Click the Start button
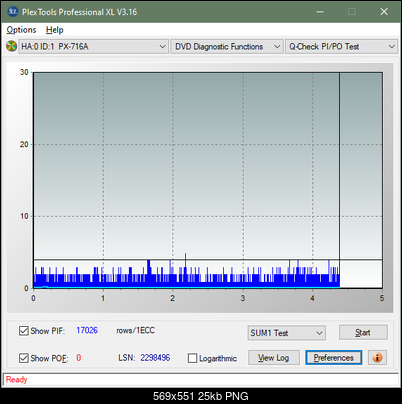Screen dimensions: 402x404 pyautogui.click(x=363, y=332)
